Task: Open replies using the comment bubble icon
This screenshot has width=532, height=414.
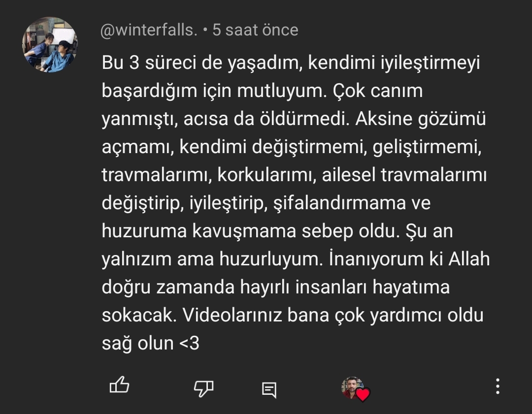Action: 269,390
